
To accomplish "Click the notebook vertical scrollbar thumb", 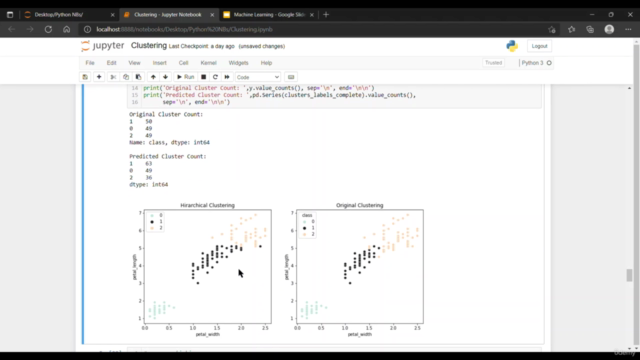I will tap(629, 275).
